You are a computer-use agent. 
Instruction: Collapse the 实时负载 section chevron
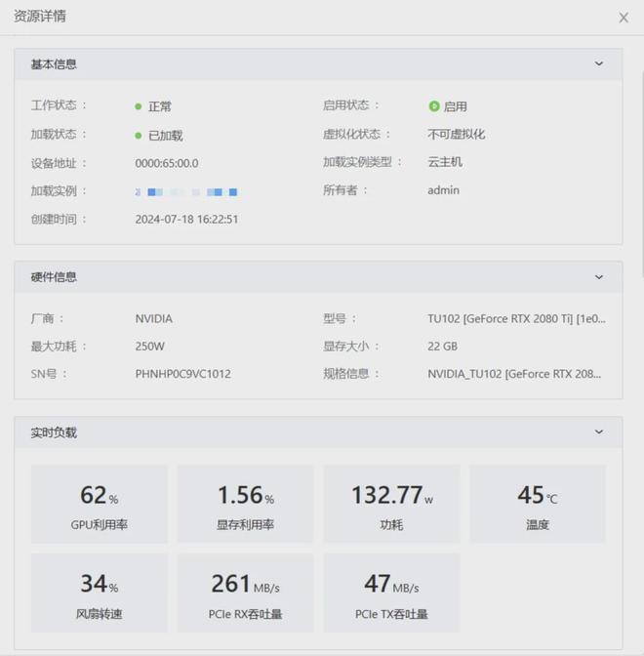599,431
